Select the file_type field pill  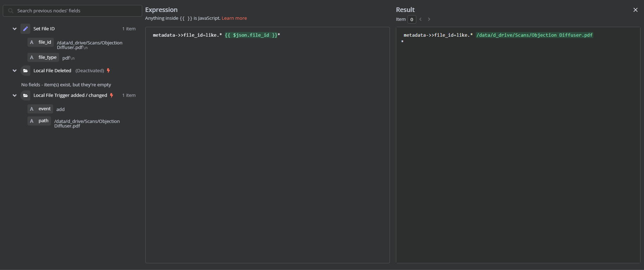click(x=43, y=57)
